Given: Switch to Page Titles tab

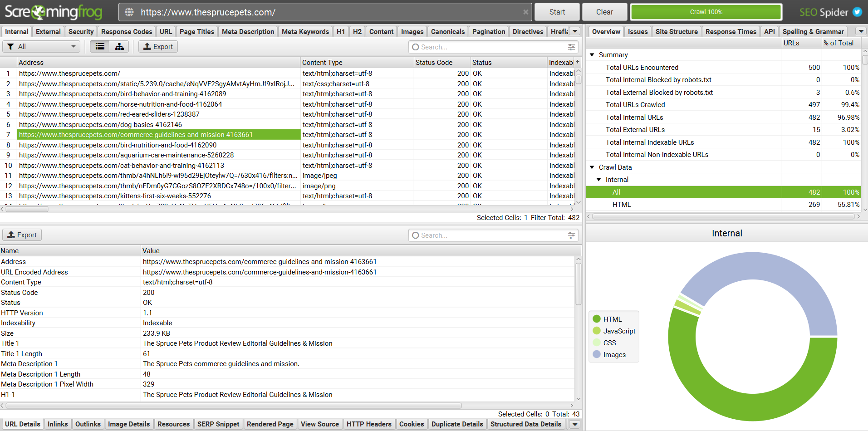Looking at the screenshot, I should tap(196, 31).
